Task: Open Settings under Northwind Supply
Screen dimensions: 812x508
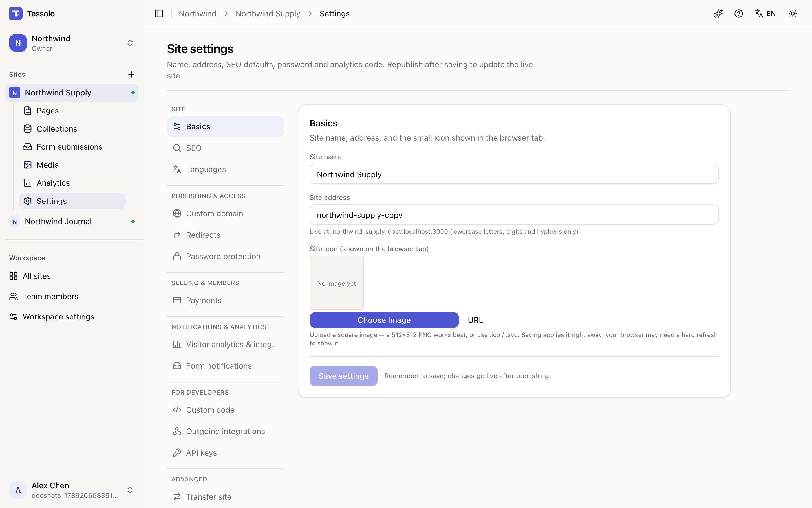Action: (x=72, y=201)
